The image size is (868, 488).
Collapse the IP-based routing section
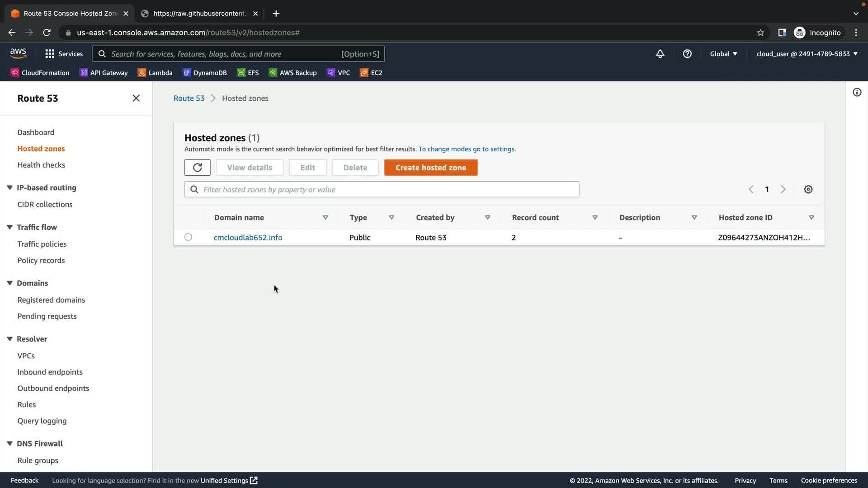coord(9,188)
